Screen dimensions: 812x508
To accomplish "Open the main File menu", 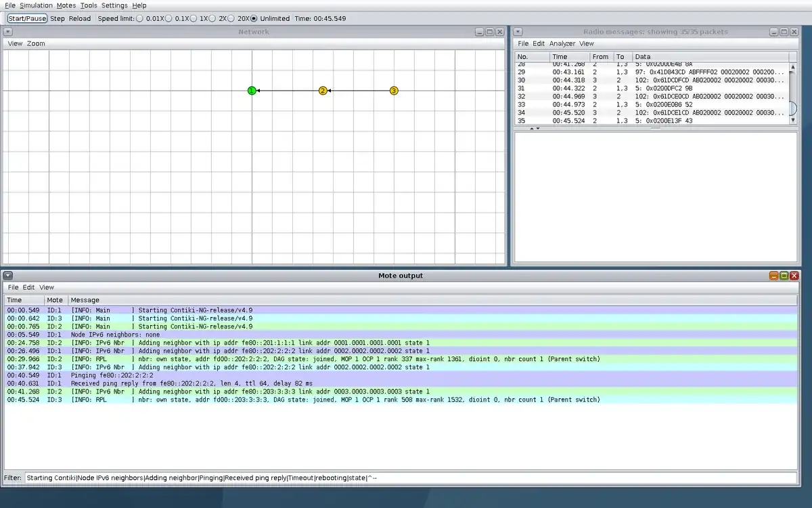I will tap(10, 5).
